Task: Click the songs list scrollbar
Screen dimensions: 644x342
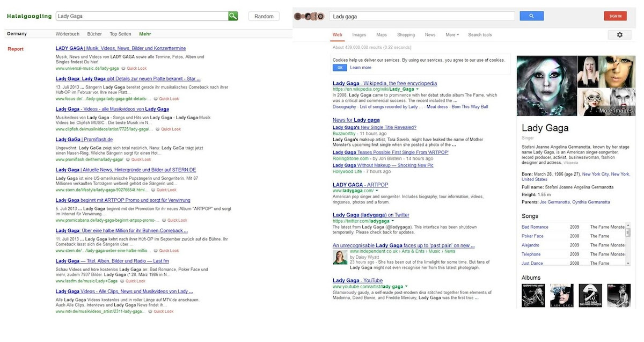Action: pyautogui.click(x=628, y=244)
